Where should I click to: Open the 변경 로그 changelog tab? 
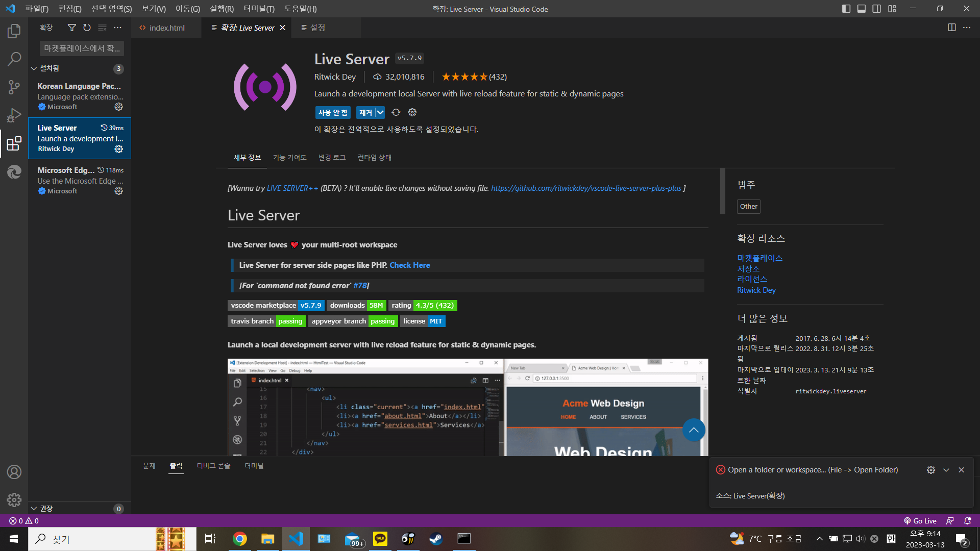[332, 158]
